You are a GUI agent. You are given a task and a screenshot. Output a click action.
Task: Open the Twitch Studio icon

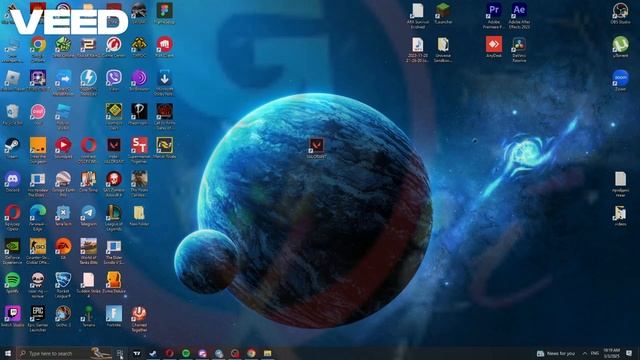coord(12,314)
